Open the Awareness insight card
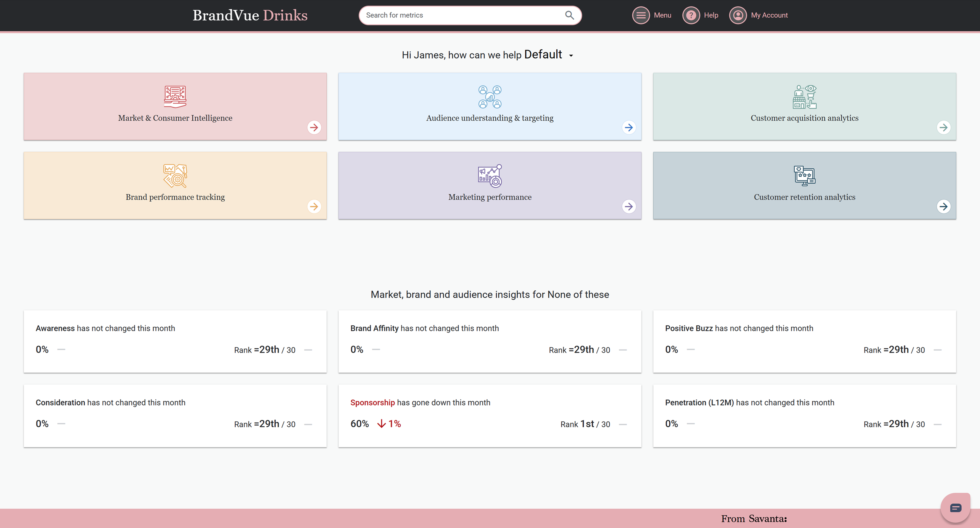 coord(175,341)
